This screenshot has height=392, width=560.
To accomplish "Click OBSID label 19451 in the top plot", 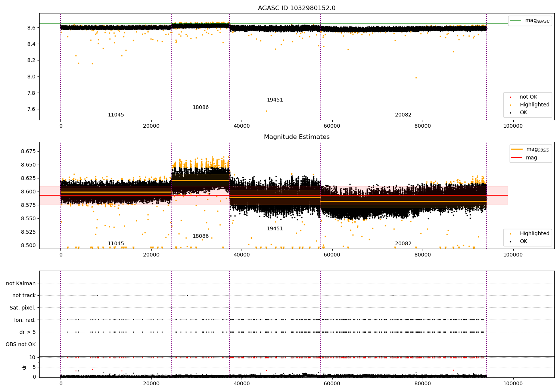I will click(275, 100).
